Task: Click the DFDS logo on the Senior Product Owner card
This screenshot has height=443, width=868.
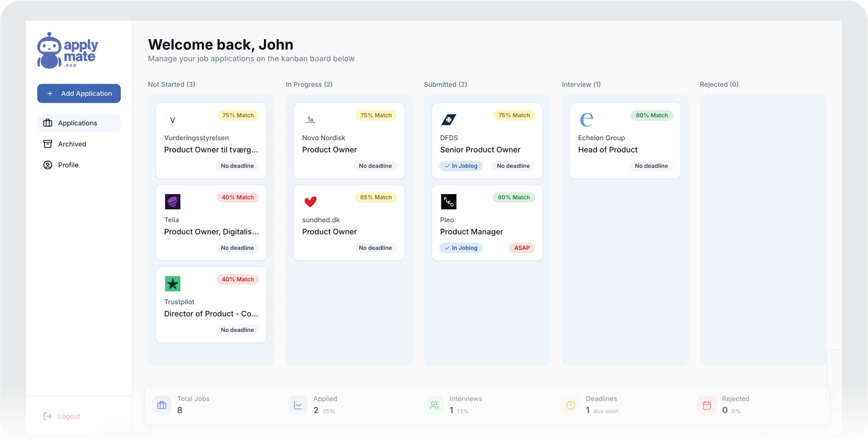Action: click(448, 120)
